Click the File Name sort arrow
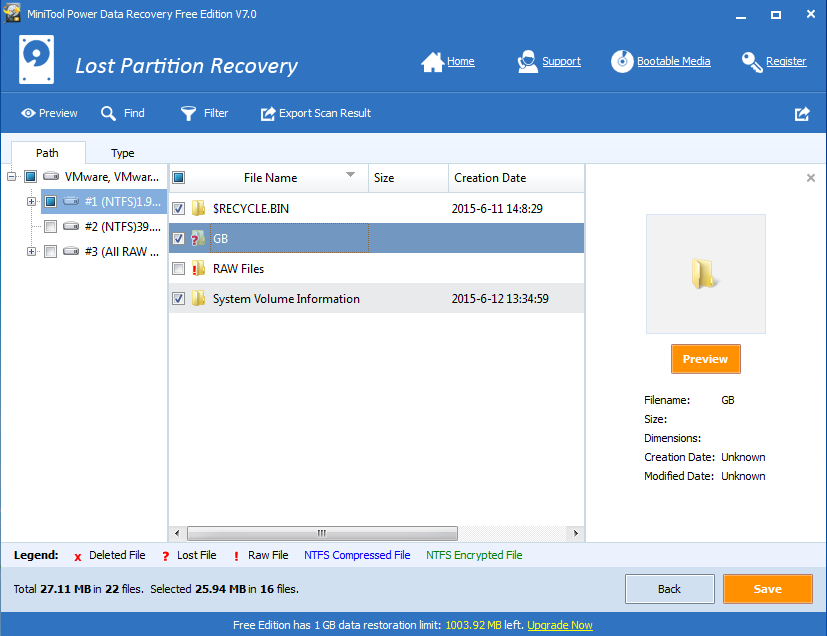Screen dimensions: 827x636 (350, 175)
